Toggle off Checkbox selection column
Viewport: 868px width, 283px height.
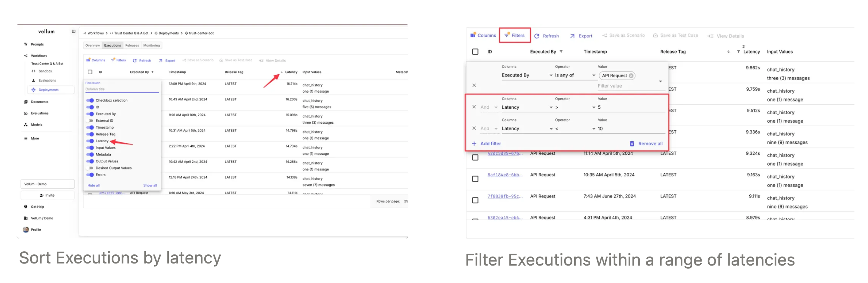(90, 100)
